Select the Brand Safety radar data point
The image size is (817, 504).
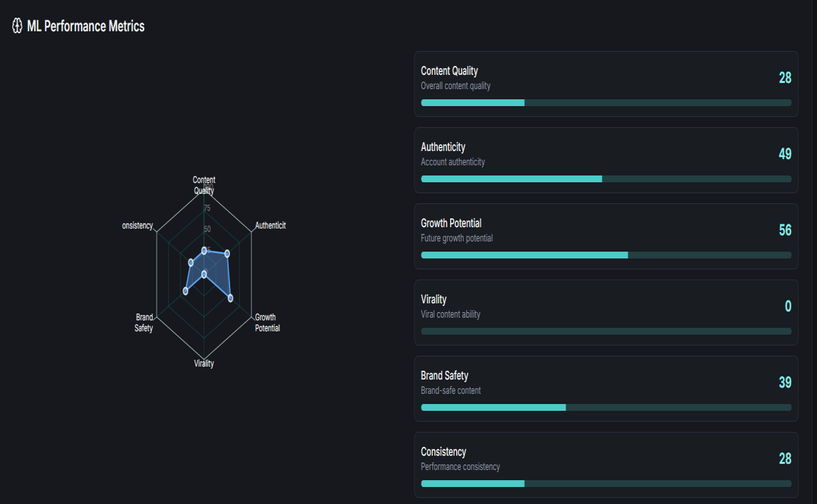(x=185, y=291)
